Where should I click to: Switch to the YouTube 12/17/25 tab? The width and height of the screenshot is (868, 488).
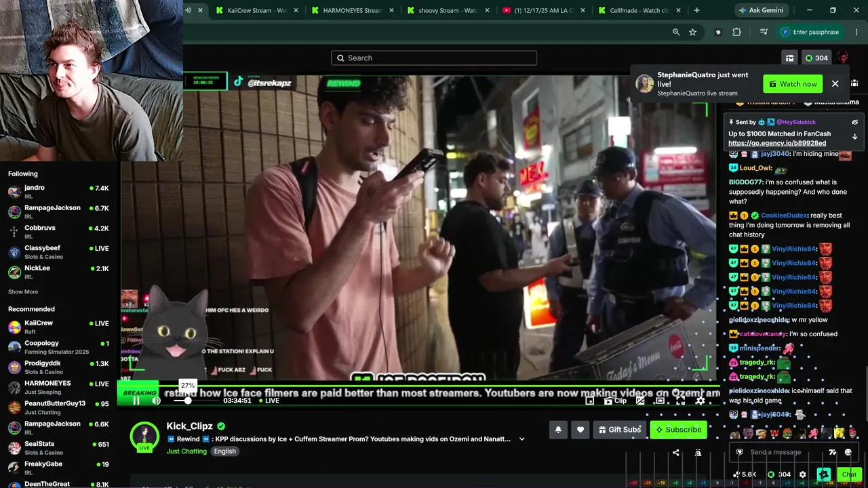click(543, 10)
